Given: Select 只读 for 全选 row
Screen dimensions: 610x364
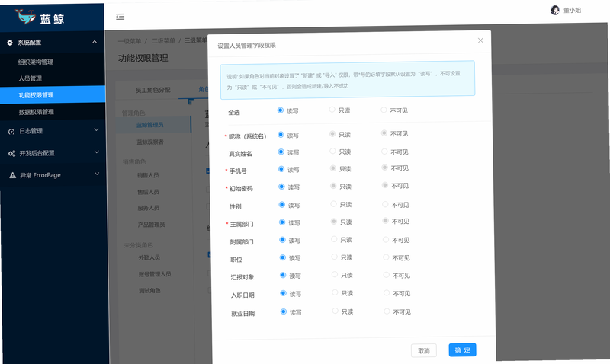Looking at the screenshot, I should tap(332, 110).
